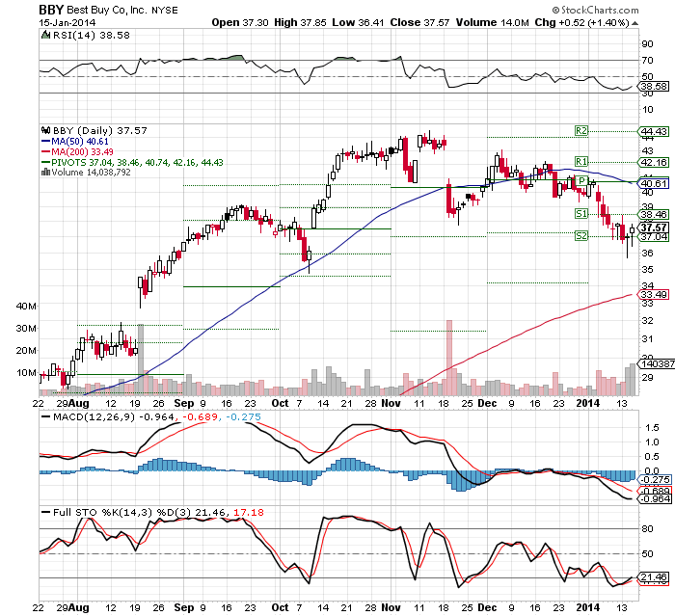Click the -0.275 MACD histogram tag
This screenshot has width=675, height=616.
pos(655,479)
